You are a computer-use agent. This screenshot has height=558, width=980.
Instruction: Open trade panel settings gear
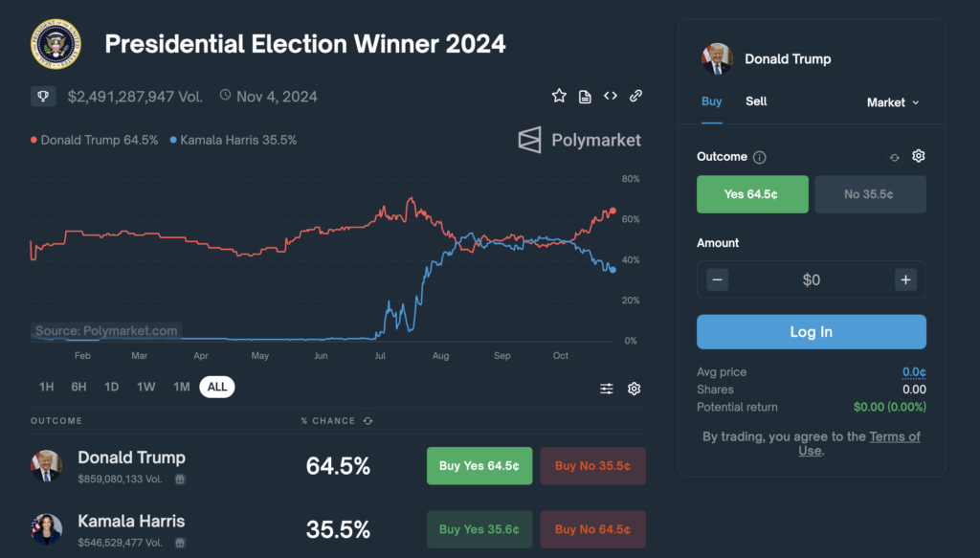click(918, 156)
